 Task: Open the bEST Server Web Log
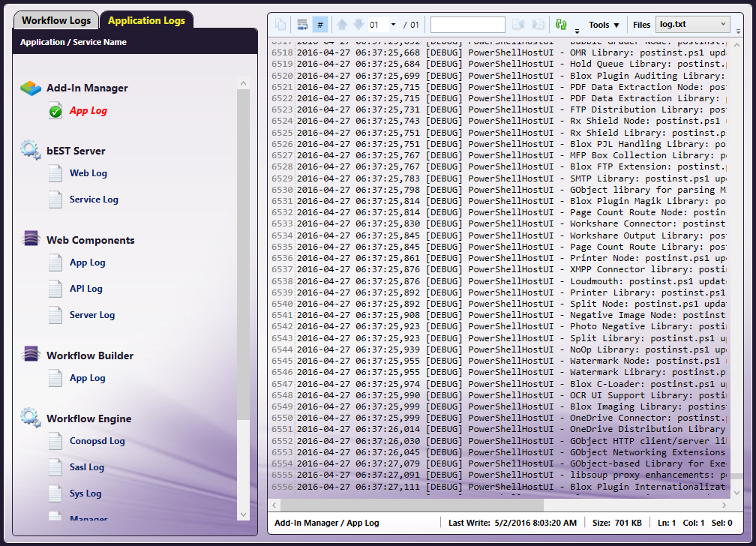click(88, 173)
